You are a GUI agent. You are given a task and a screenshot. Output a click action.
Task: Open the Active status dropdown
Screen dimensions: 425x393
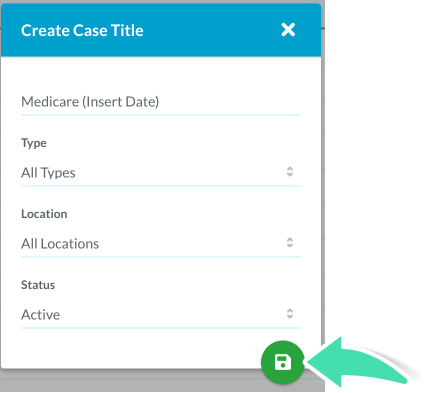pyautogui.click(x=161, y=315)
